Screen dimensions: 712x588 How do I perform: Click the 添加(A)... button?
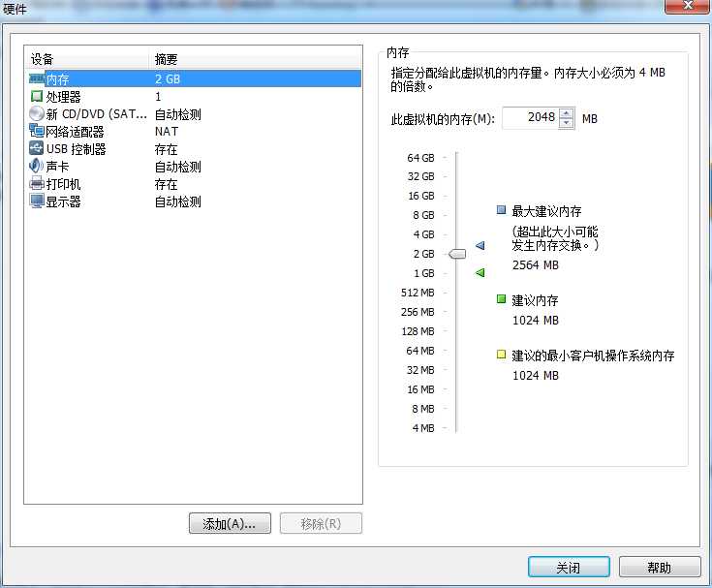(230, 523)
